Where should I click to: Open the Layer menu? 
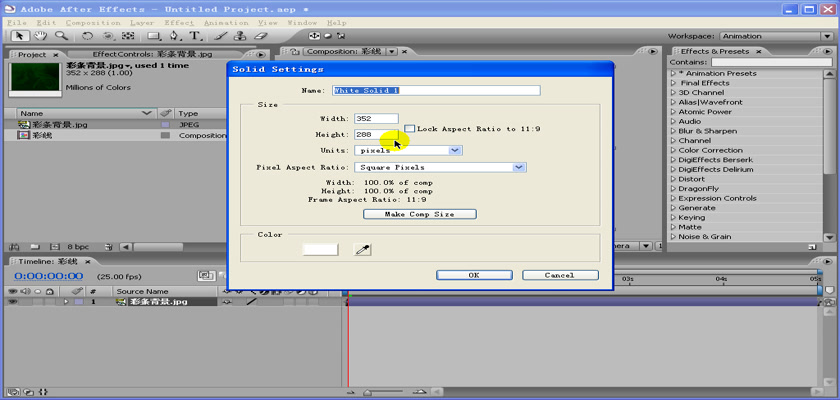pos(142,23)
